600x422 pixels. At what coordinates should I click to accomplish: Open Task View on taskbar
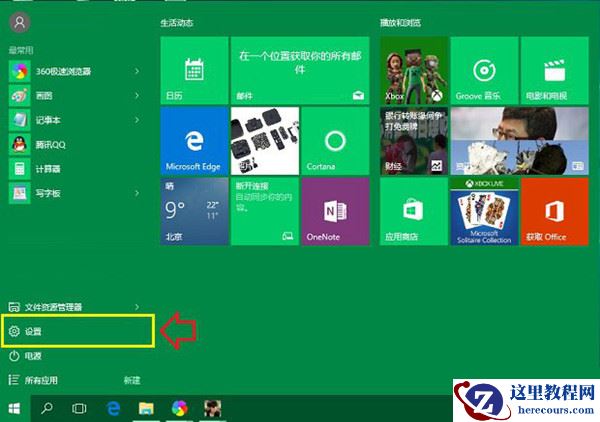pyautogui.click(x=79, y=409)
